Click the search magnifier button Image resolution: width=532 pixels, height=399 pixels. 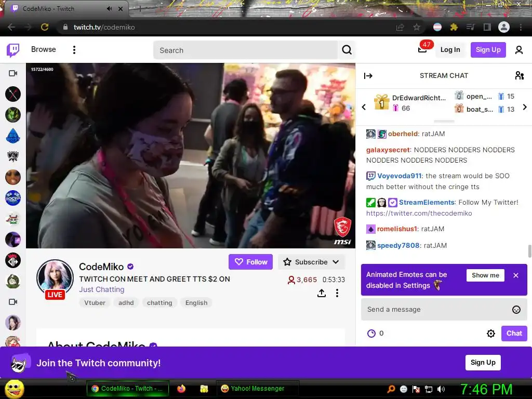click(347, 50)
